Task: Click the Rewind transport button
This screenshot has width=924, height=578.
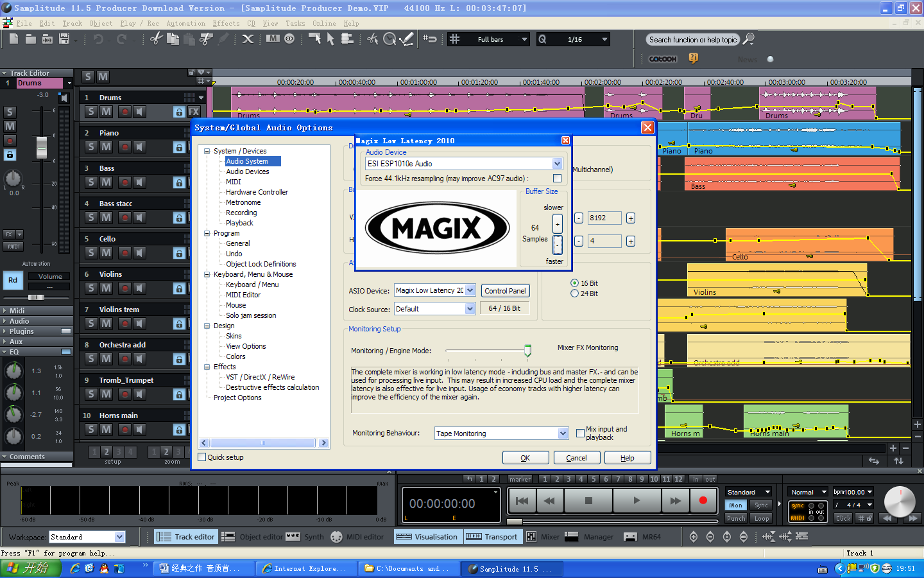Action: [549, 501]
